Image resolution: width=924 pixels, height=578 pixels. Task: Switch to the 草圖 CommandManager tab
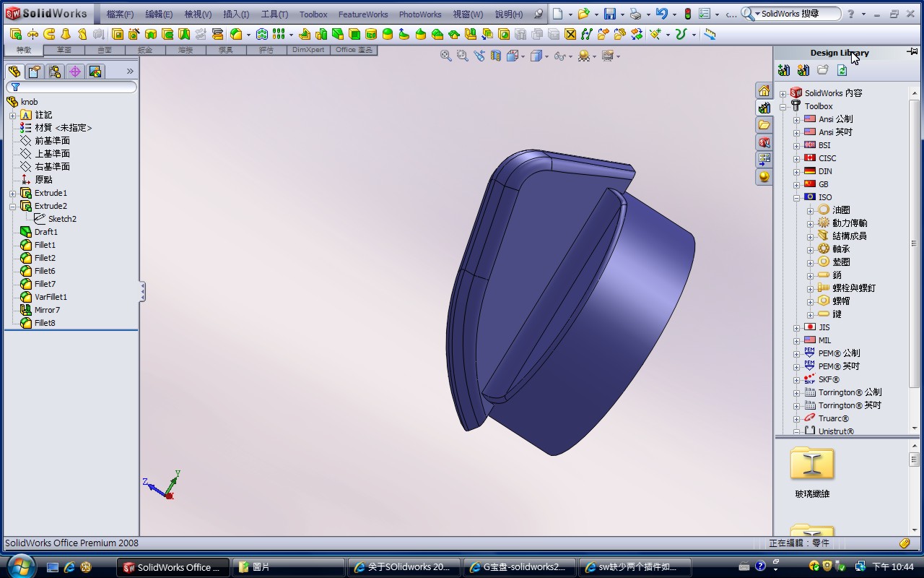pos(64,50)
